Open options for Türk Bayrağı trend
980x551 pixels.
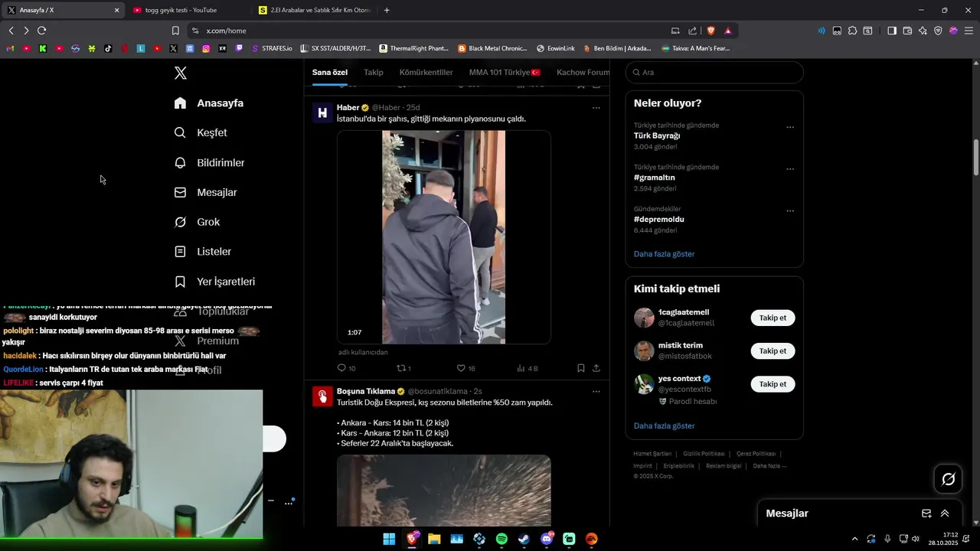coord(790,128)
